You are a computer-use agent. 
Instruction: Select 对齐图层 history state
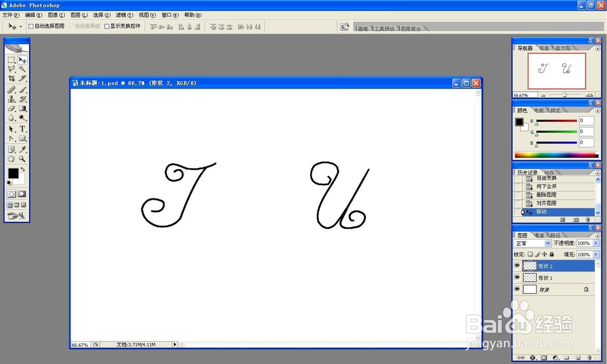click(554, 203)
